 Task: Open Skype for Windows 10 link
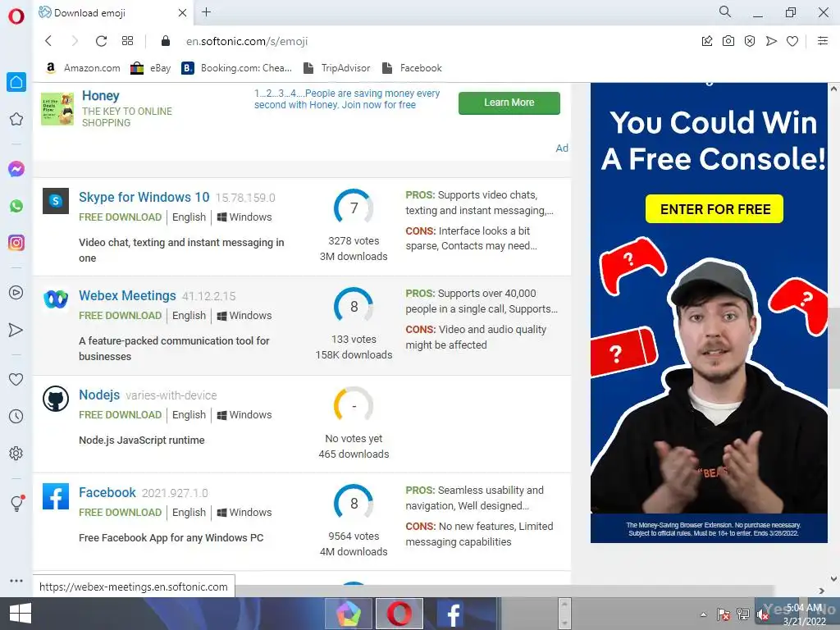tap(144, 197)
